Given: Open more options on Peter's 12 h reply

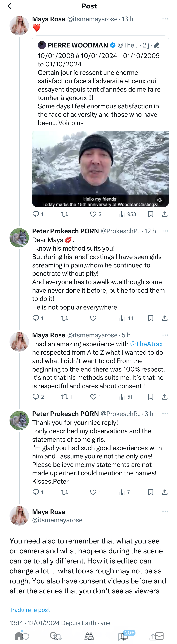Looking at the screenshot, I should pos(165,231).
